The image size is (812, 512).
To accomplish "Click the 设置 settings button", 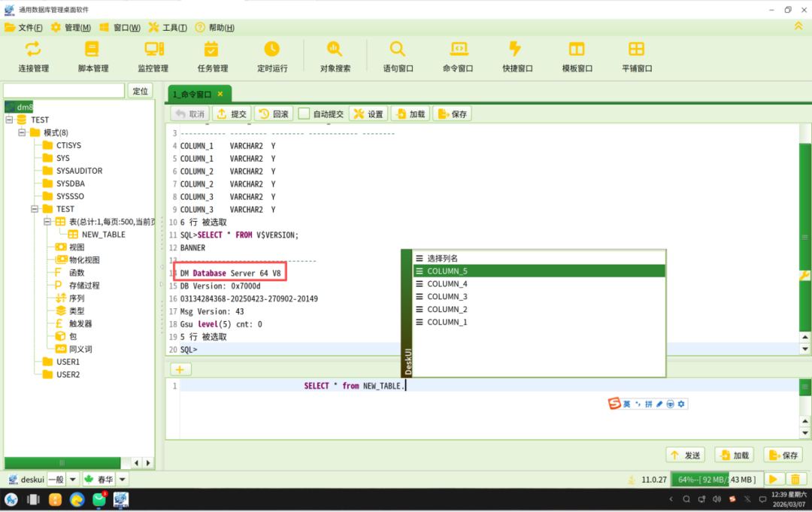I will click(368, 114).
